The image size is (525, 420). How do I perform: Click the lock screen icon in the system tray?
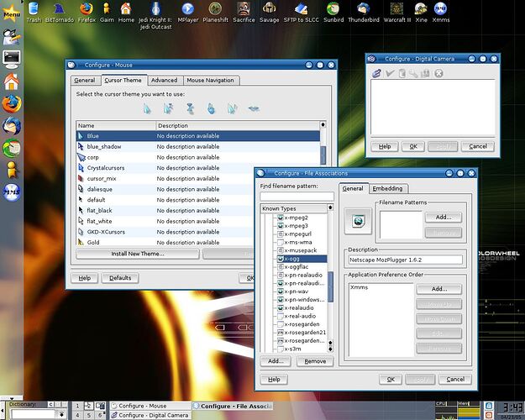pos(489,406)
